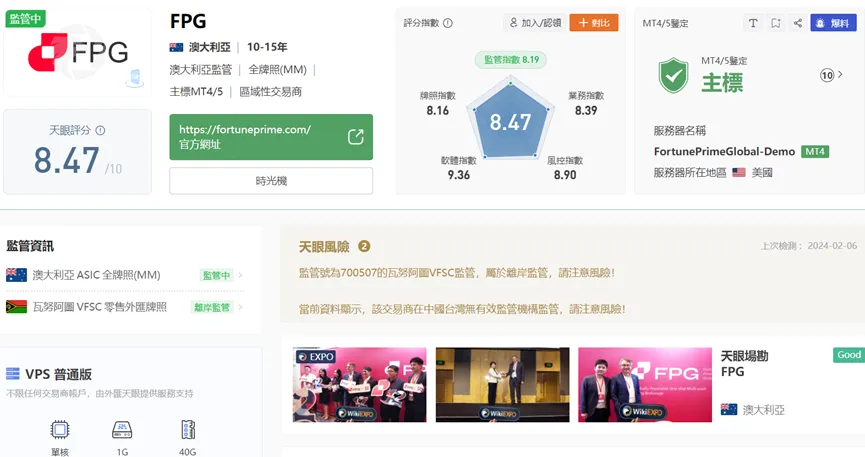
Task: Click the 監管中 green corner tag
Action: [25, 19]
